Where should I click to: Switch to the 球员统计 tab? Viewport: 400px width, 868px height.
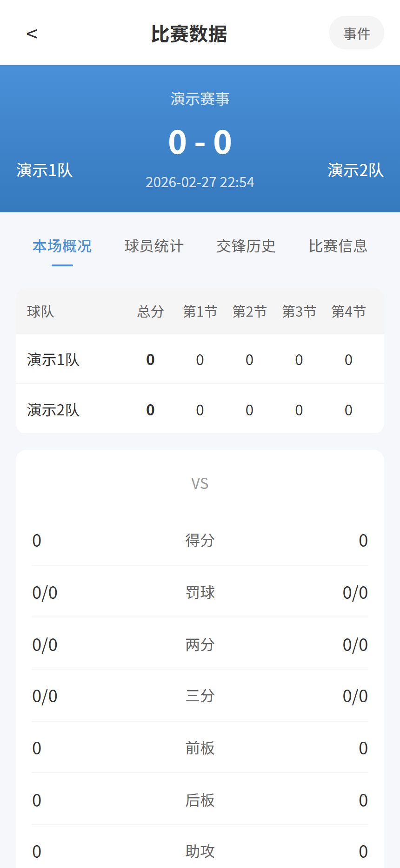pyautogui.click(x=153, y=246)
